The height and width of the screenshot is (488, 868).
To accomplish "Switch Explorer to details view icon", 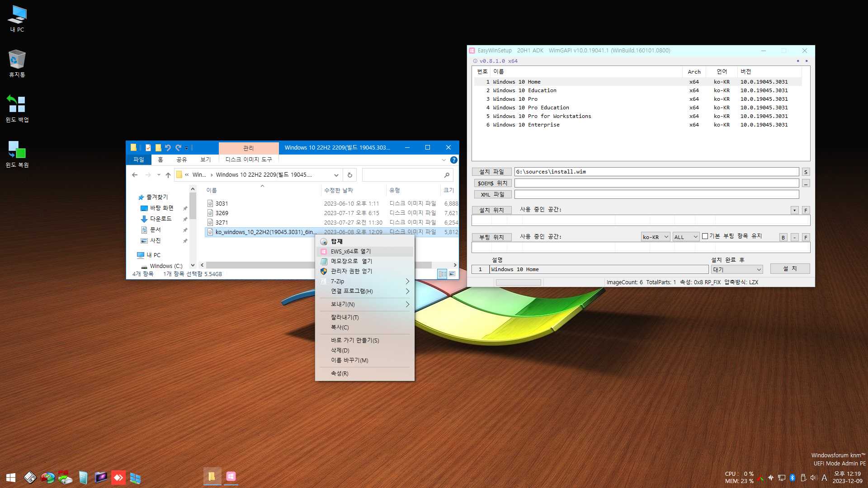I will coord(442,274).
